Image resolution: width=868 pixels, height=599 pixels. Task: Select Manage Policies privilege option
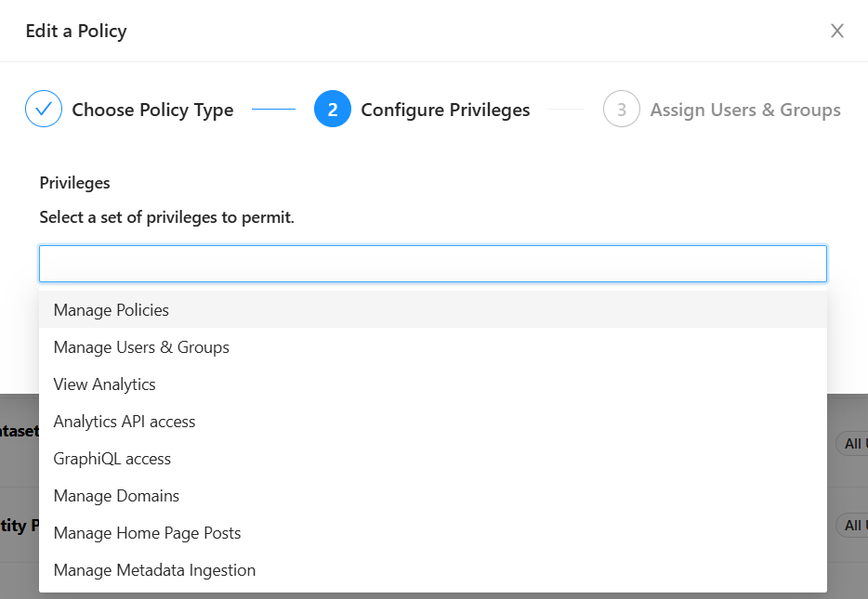click(112, 310)
